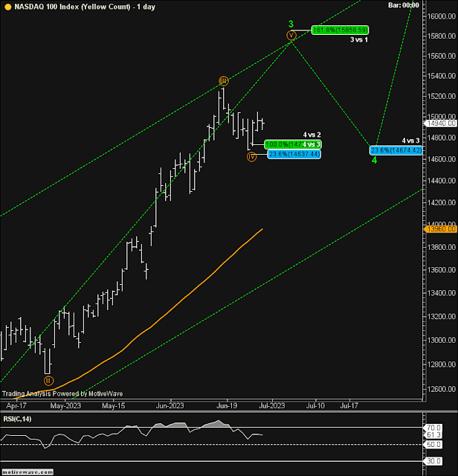Click the May-2023 date axis label
Image resolution: width=458 pixels, height=476 pixels.
[x=65, y=405]
